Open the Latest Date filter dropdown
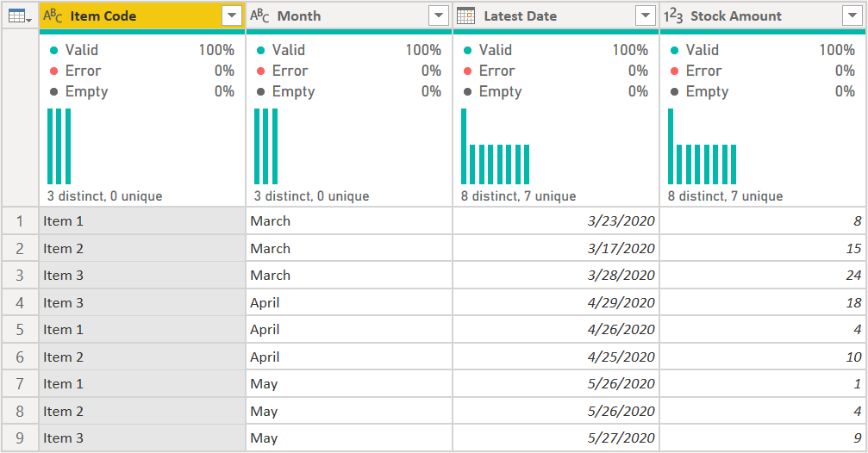868x453 pixels. (x=646, y=16)
